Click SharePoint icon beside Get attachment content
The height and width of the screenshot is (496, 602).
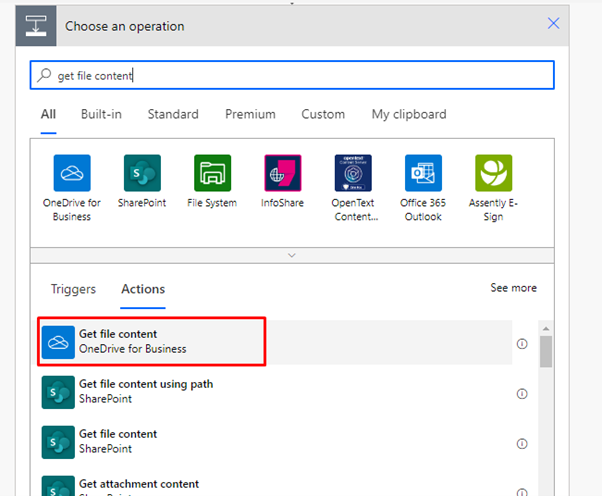click(58, 486)
